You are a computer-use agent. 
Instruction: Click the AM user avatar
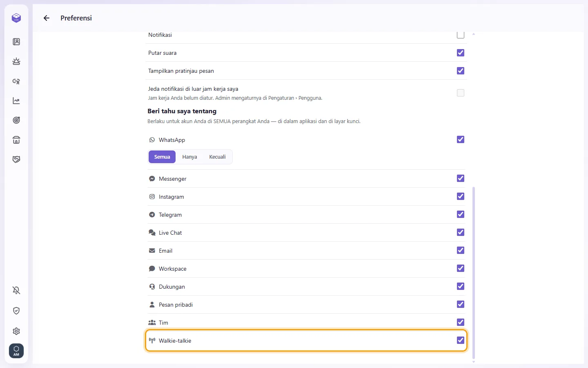(16, 351)
